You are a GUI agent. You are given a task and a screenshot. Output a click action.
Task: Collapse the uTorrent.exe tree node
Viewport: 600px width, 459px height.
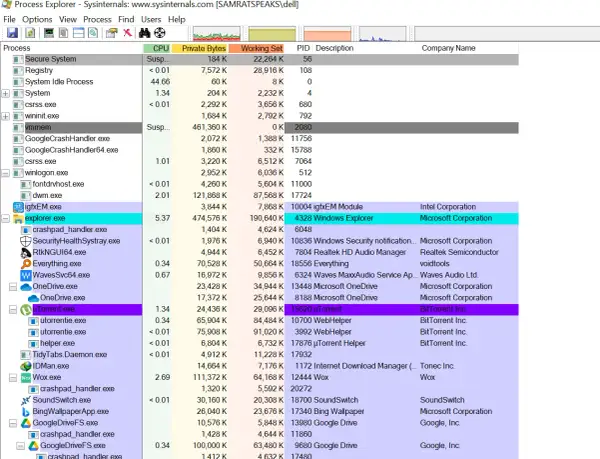click(13, 309)
